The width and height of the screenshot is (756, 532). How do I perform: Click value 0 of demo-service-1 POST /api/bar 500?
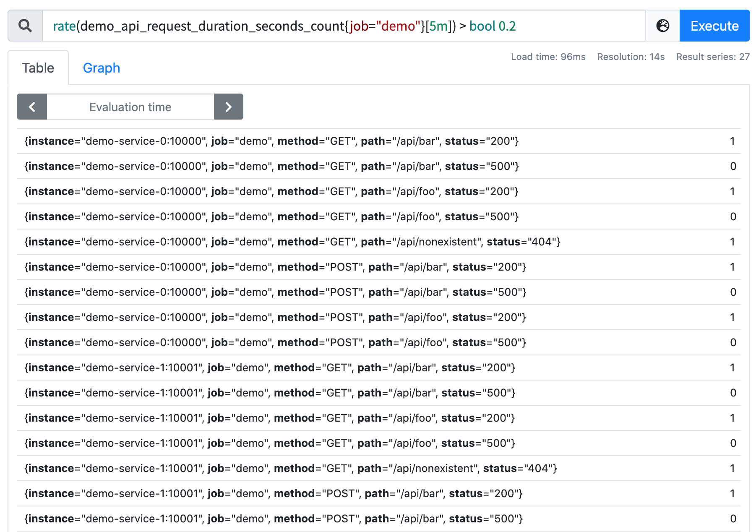click(x=733, y=519)
